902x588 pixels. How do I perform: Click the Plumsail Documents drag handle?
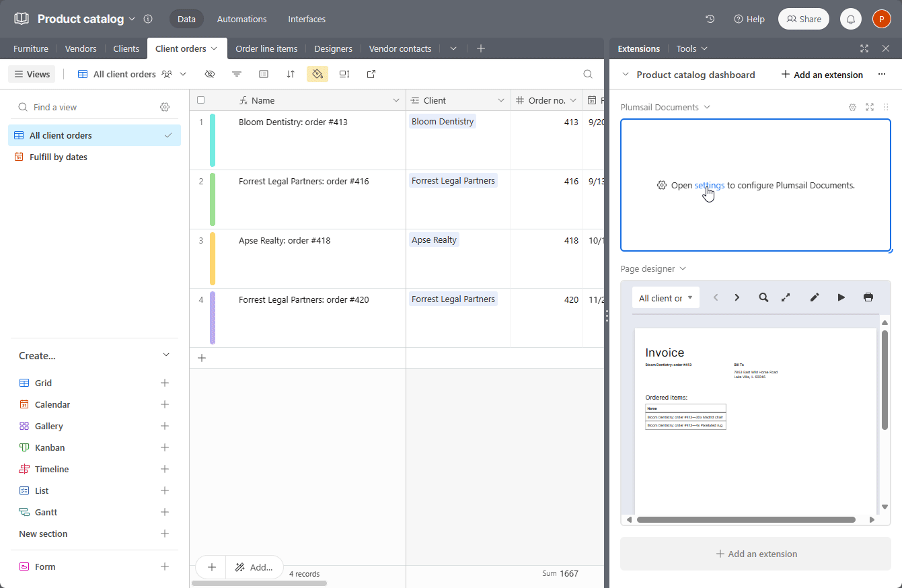886,107
